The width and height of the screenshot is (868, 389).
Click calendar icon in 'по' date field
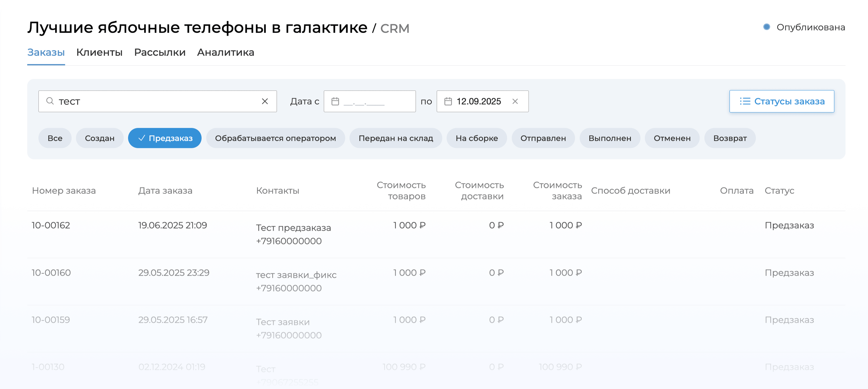[448, 101]
